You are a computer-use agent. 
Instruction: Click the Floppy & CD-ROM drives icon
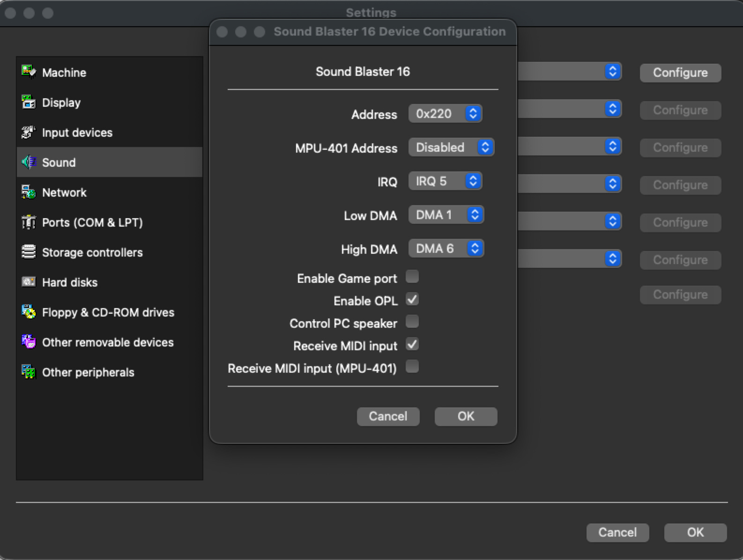click(29, 312)
